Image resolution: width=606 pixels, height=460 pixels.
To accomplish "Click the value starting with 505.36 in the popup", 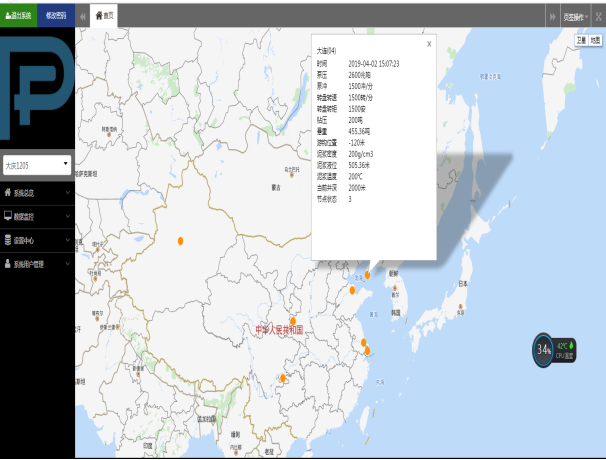I will point(359,165).
